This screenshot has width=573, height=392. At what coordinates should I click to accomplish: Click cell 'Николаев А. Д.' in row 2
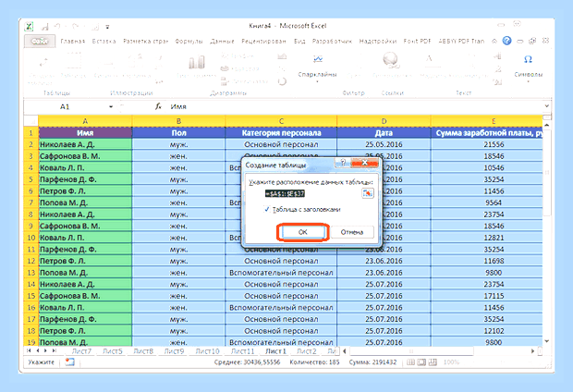coord(85,144)
